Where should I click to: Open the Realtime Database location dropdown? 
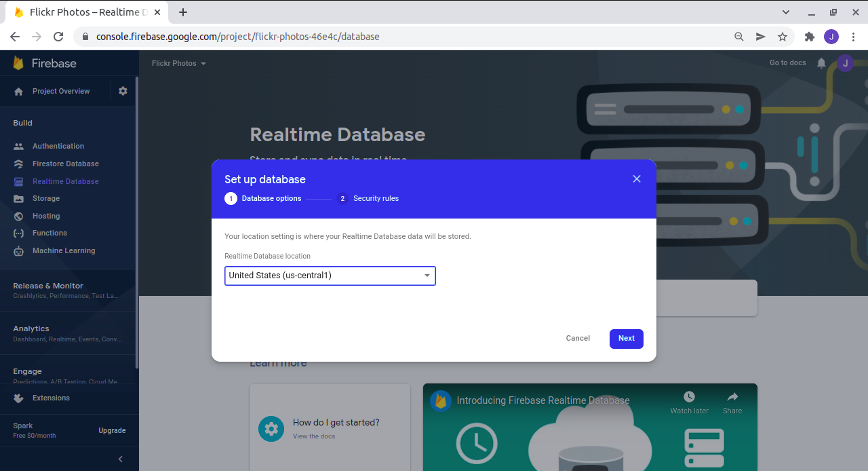click(330, 276)
